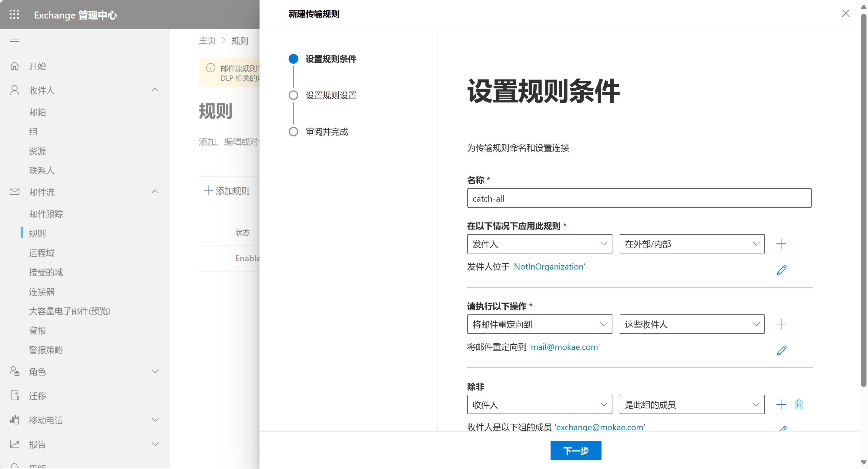
Task: Click into the 名称 field containing catch-all
Action: click(639, 198)
